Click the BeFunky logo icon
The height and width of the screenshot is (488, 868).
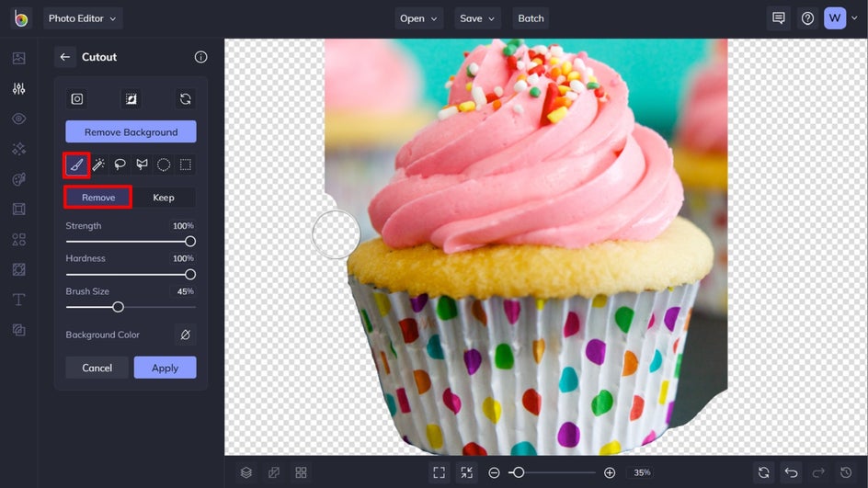click(21, 18)
